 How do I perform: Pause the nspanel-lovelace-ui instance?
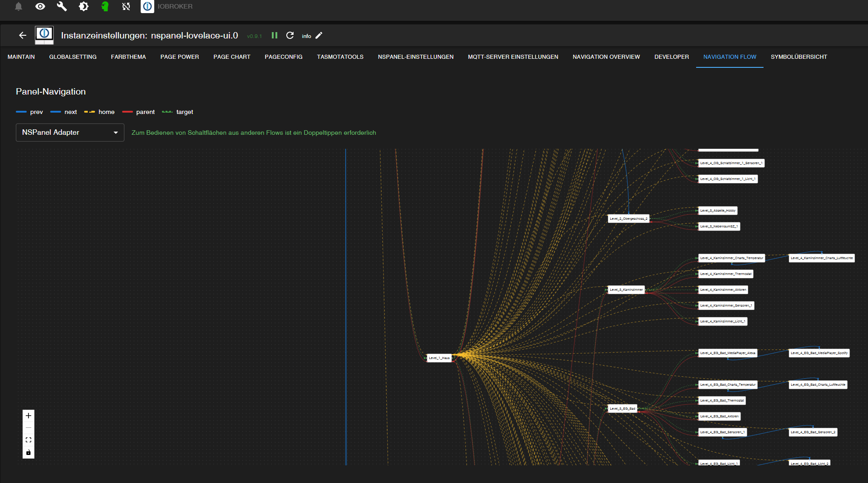coord(274,35)
